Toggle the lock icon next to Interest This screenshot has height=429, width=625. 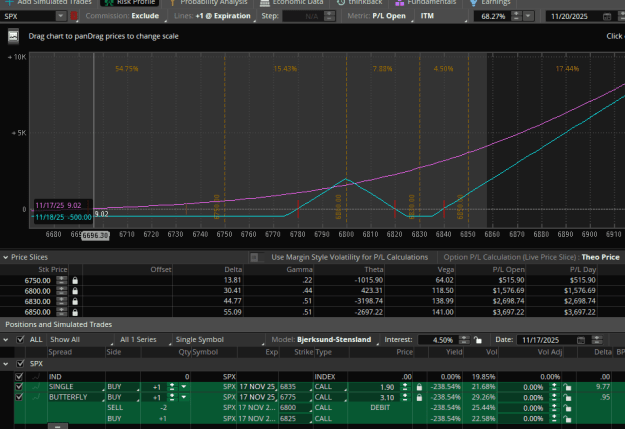tap(478, 340)
